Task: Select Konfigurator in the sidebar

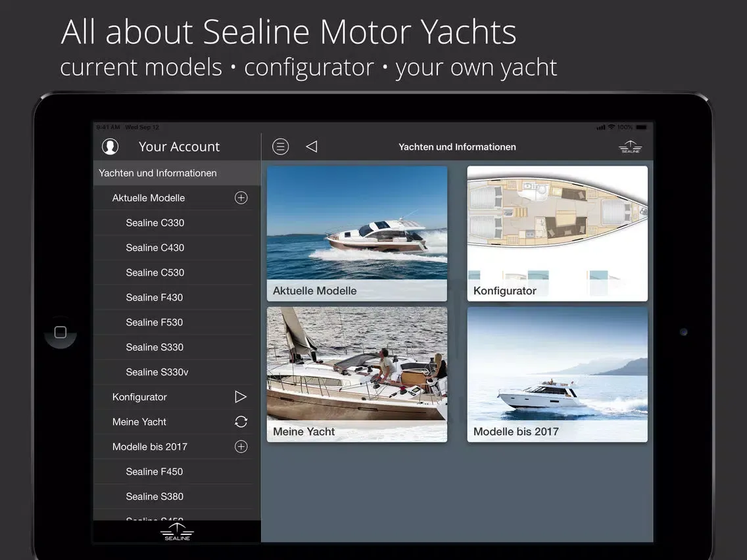Action: [x=178, y=397]
